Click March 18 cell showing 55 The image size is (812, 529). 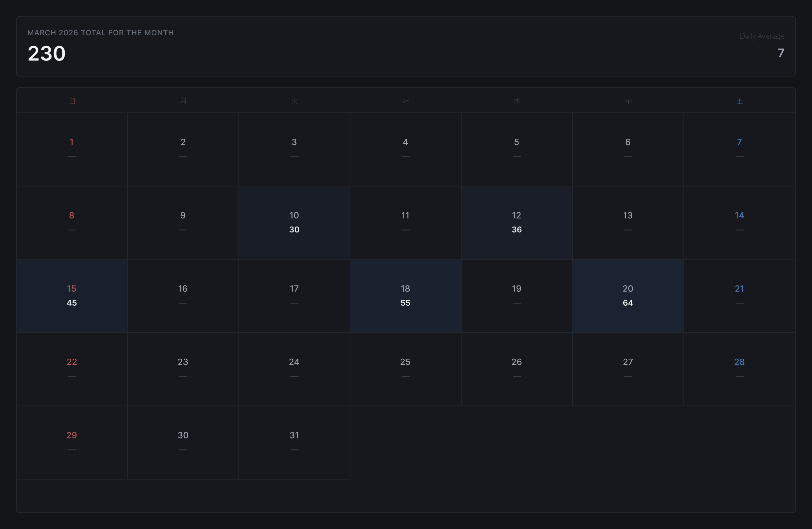405,296
